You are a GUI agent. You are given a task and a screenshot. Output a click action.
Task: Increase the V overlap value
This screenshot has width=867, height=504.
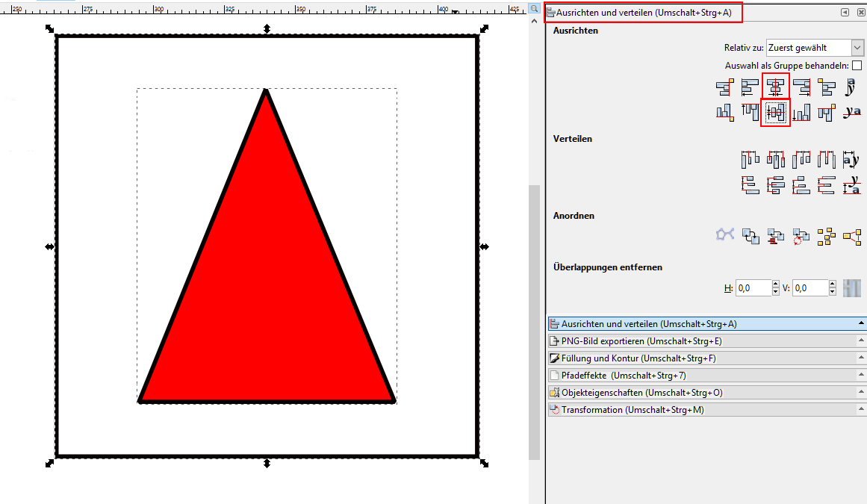[x=833, y=284]
